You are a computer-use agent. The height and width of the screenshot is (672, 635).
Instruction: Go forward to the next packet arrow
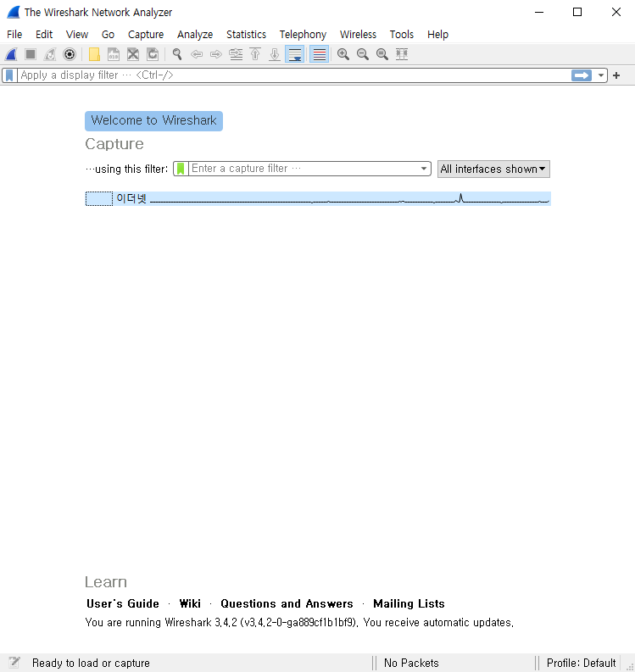[216, 54]
